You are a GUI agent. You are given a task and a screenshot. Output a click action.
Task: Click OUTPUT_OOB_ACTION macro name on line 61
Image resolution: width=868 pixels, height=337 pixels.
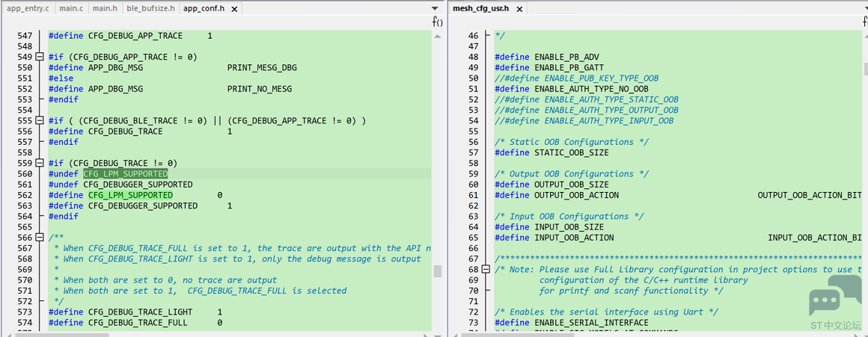point(577,195)
